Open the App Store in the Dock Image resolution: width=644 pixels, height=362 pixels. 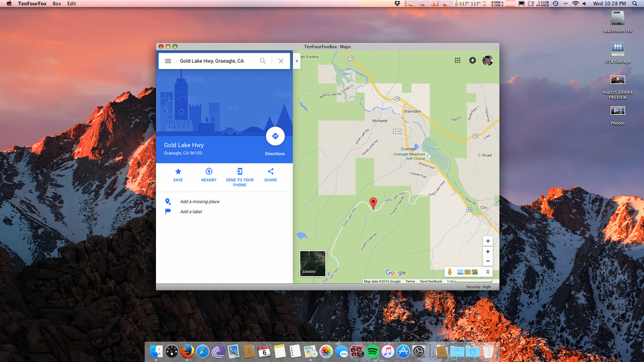tap(403, 351)
